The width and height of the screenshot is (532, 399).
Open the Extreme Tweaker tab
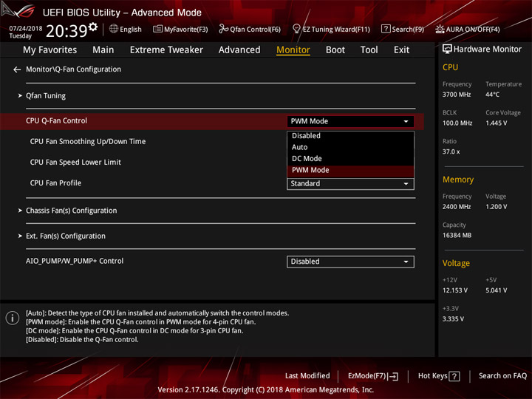click(166, 50)
